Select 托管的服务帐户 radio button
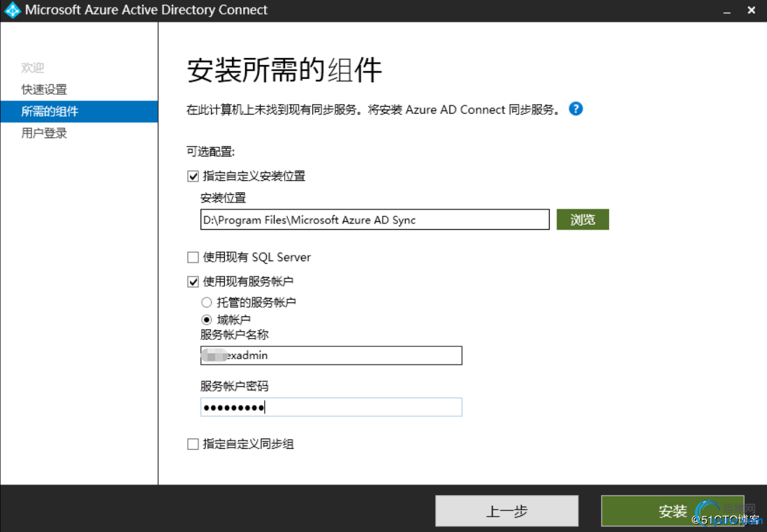The image size is (767, 532). (x=207, y=303)
